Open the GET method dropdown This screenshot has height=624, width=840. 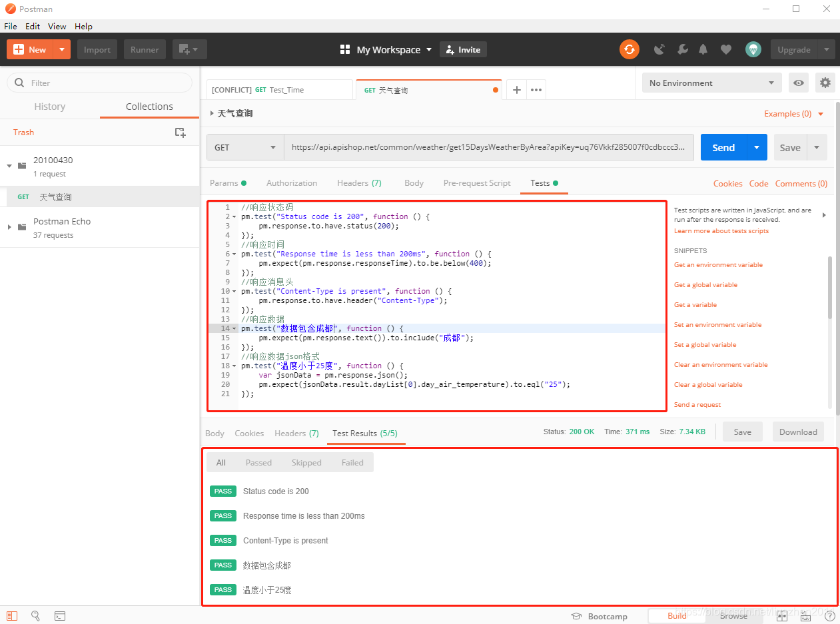click(x=245, y=147)
